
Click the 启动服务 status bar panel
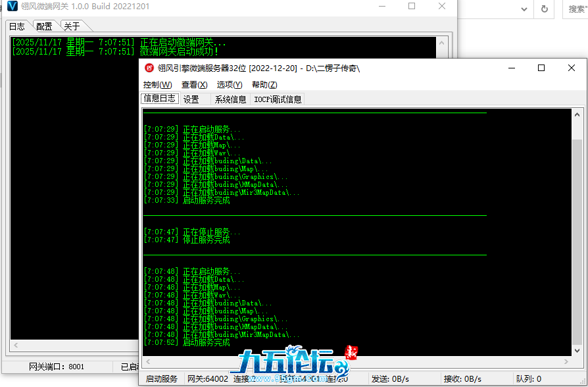click(161, 379)
